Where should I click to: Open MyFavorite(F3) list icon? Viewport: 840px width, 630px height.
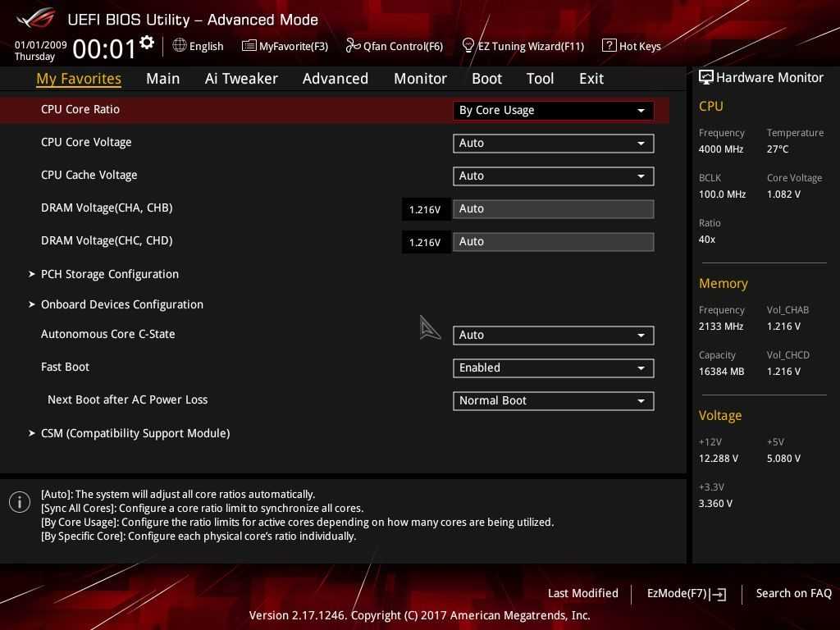(249, 46)
